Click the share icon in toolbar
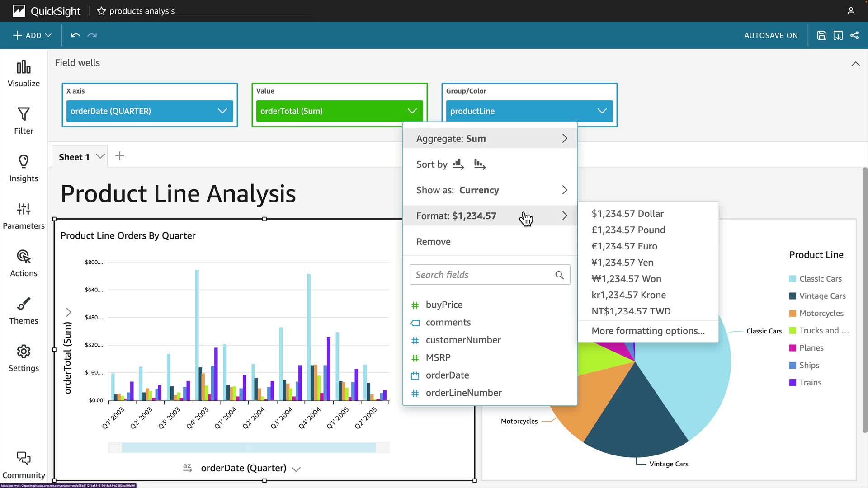 click(x=854, y=35)
